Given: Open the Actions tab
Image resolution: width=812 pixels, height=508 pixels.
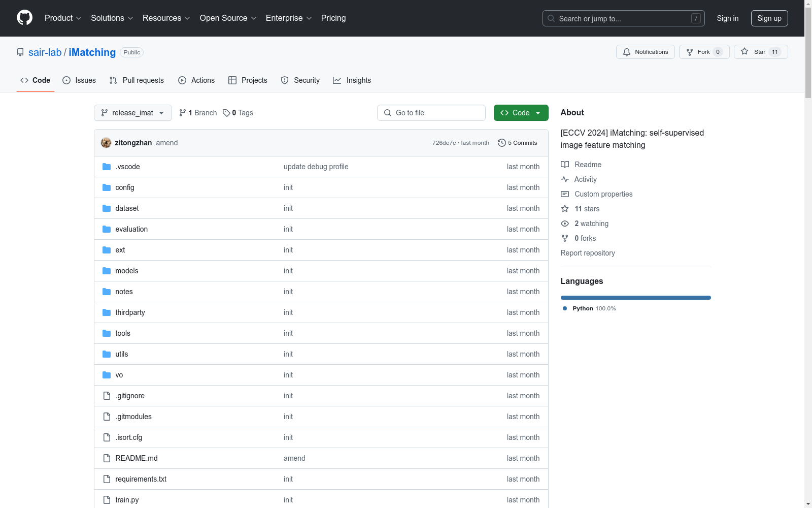Looking at the screenshot, I should (196, 80).
